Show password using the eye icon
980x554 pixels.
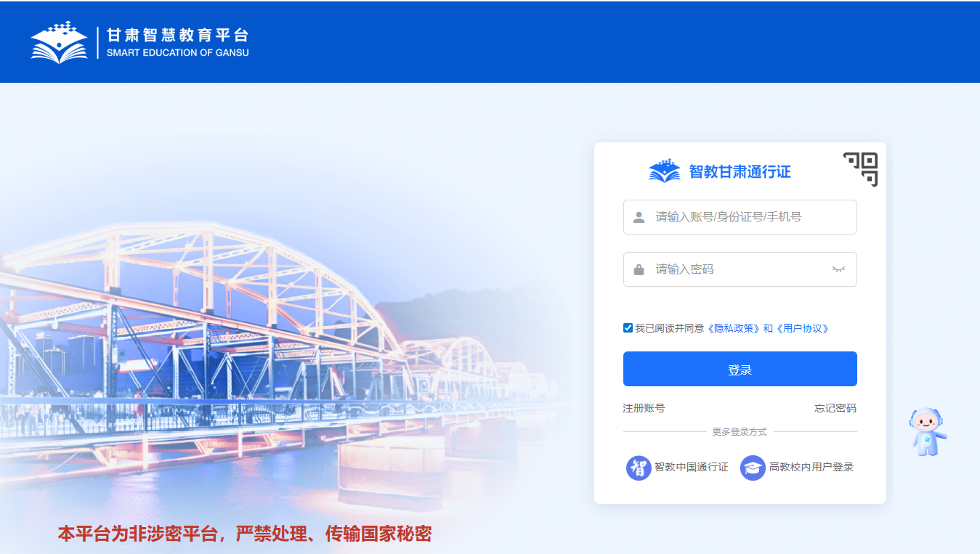(x=839, y=269)
